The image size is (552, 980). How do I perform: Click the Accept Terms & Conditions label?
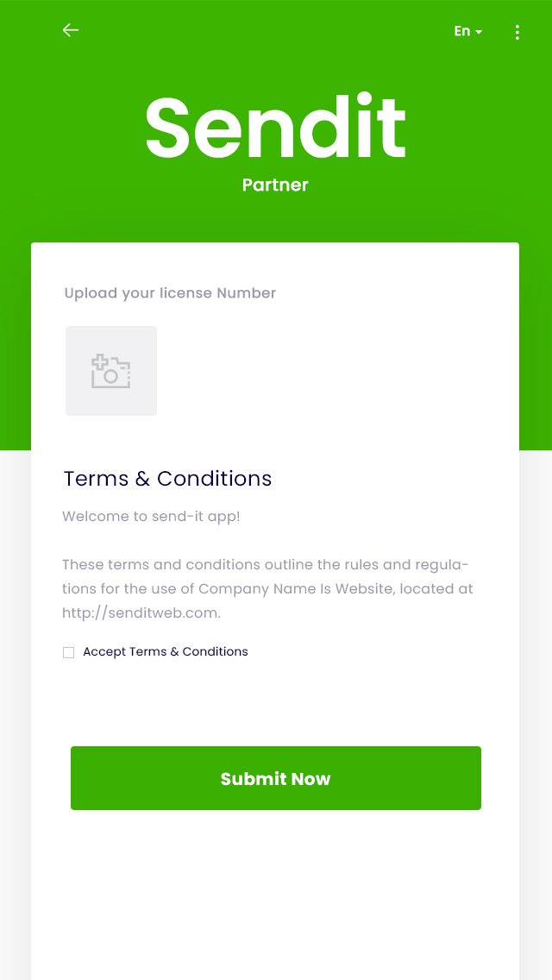(165, 651)
